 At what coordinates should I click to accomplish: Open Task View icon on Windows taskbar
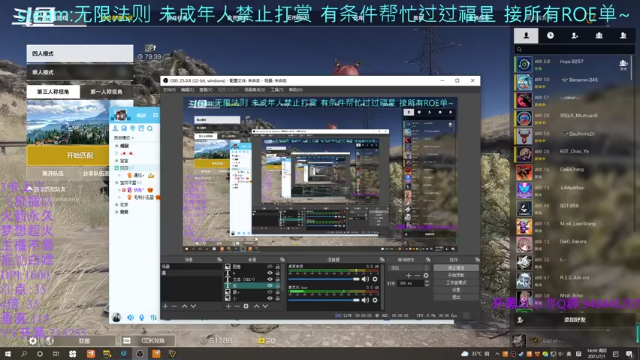[56, 354]
